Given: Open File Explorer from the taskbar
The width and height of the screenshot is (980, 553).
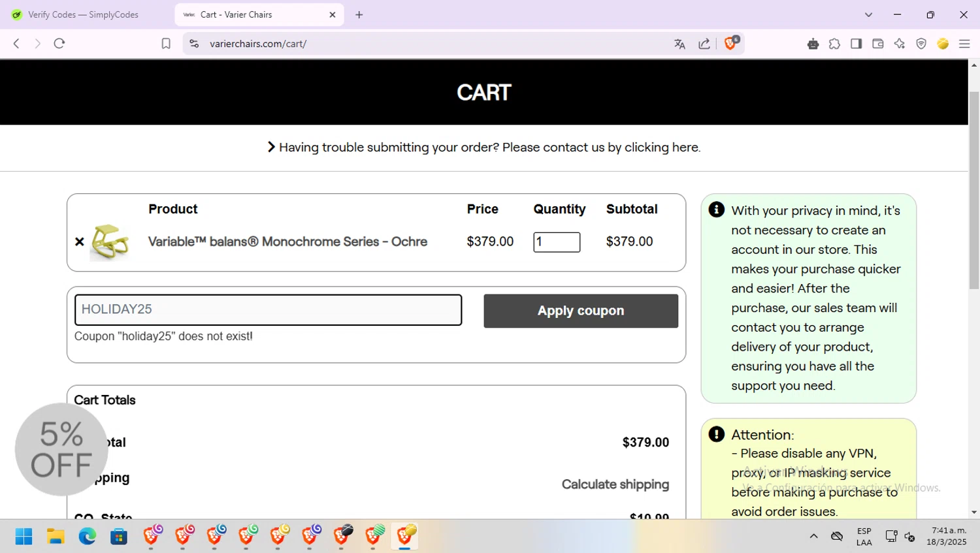Looking at the screenshot, I should coord(56,536).
